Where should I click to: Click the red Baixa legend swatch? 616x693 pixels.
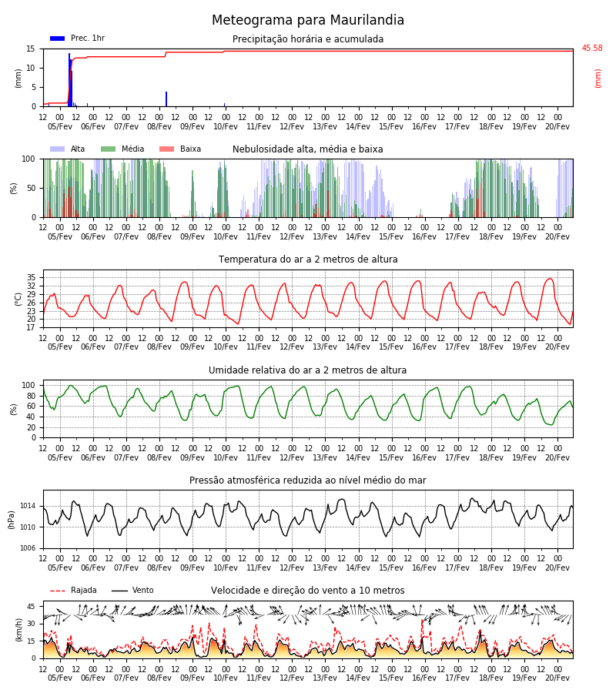point(166,149)
